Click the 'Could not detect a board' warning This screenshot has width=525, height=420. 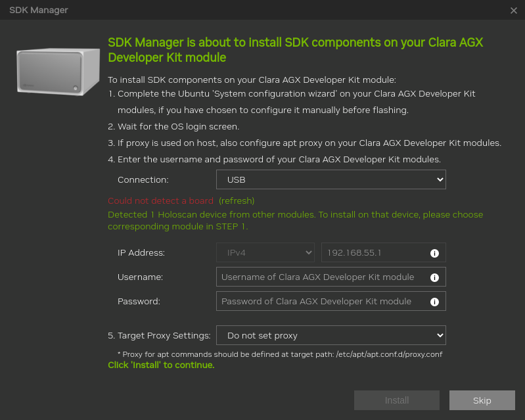coord(160,200)
